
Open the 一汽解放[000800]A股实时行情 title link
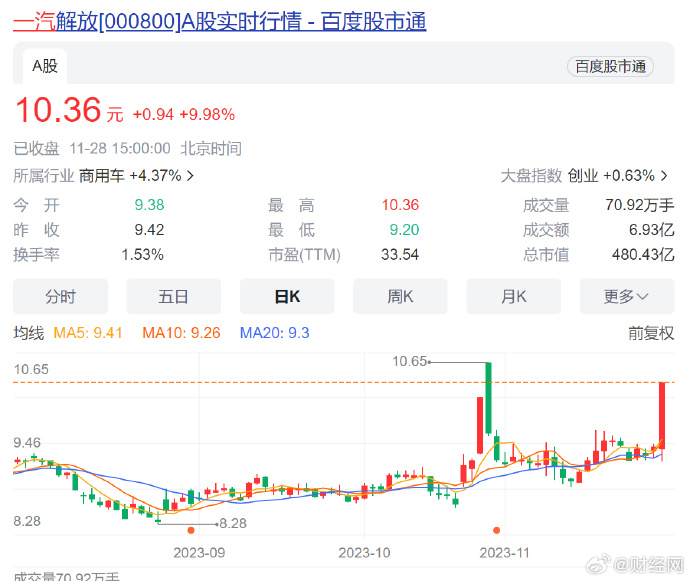pyautogui.click(x=220, y=21)
